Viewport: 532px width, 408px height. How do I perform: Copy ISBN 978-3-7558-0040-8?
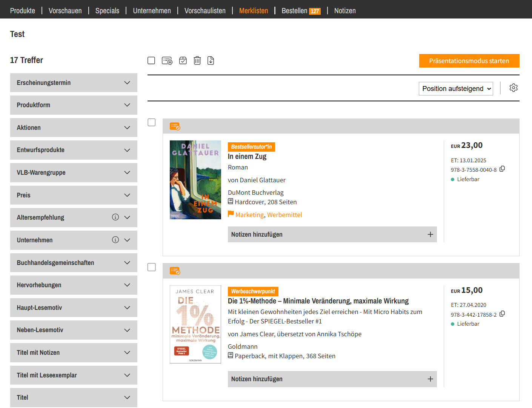click(x=502, y=169)
